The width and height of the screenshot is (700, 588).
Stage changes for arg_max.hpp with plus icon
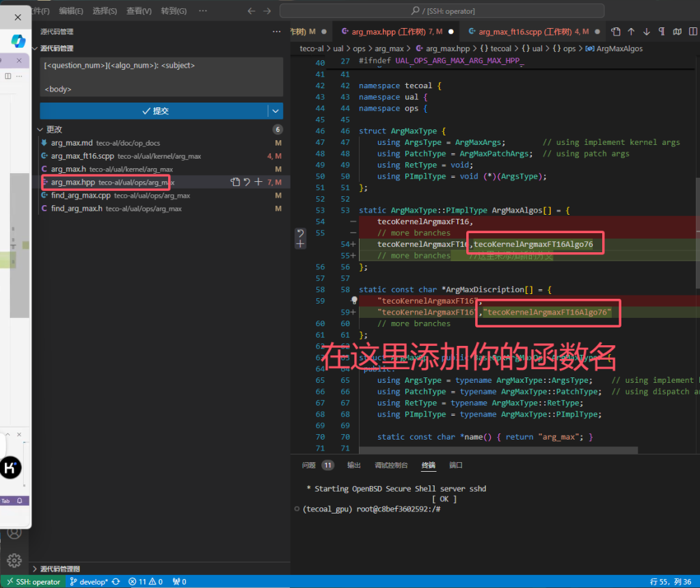click(x=258, y=183)
